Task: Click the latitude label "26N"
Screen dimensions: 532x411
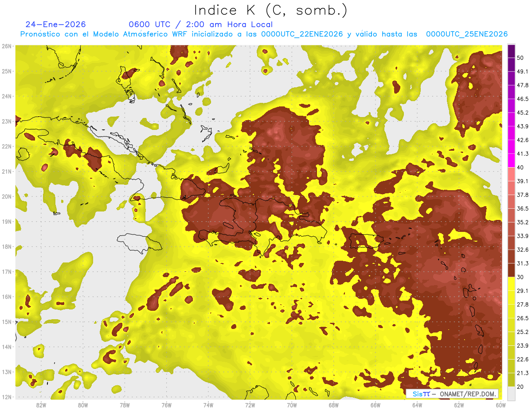Action: (x=7, y=46)
